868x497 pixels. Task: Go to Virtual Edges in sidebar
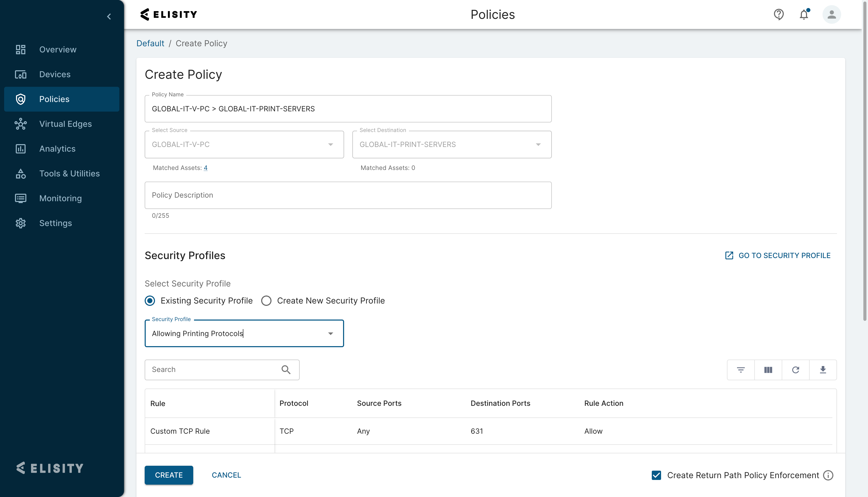(65, 124)
